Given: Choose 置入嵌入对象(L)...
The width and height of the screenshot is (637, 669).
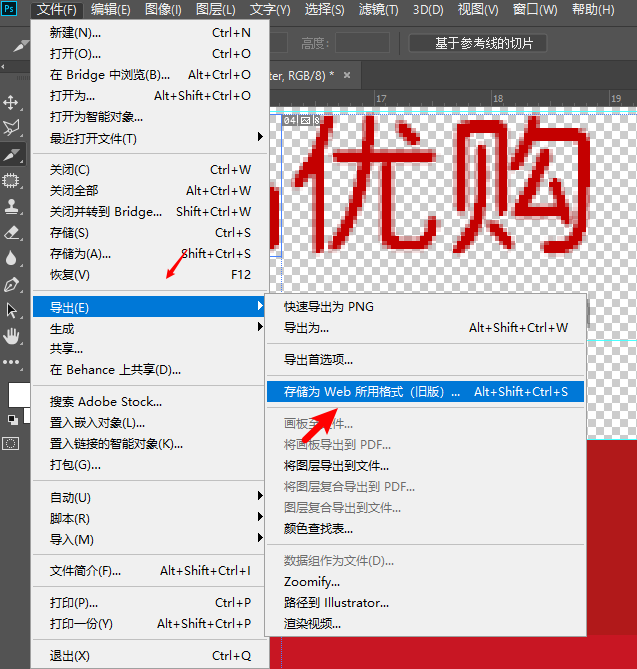Looking at the screenshot, I should tap(148, 422).
